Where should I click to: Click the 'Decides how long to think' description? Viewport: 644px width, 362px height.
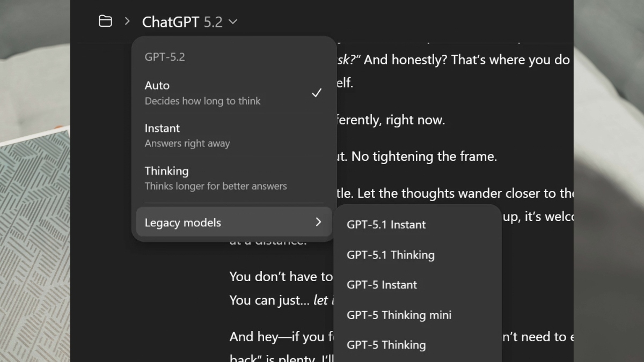202,101
